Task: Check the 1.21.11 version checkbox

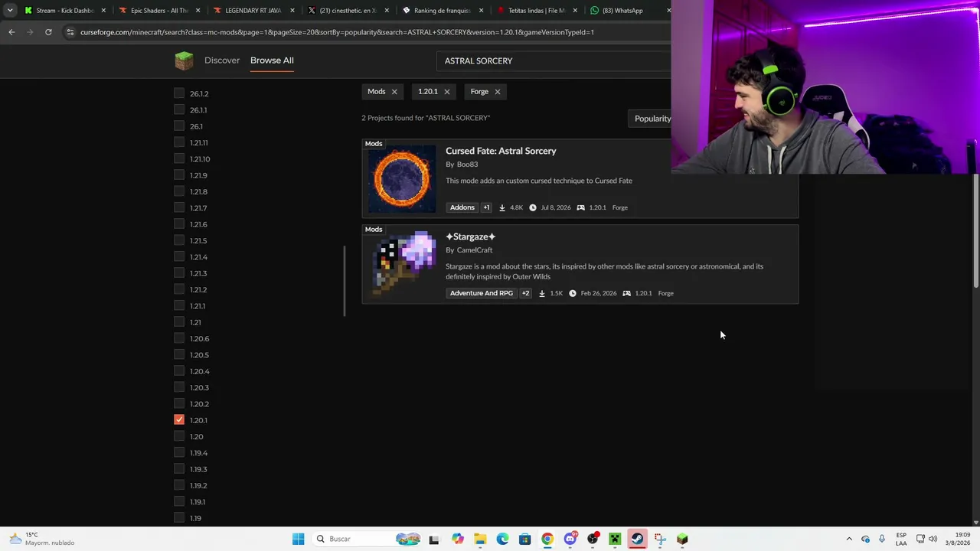Action: tap(179, 142)
